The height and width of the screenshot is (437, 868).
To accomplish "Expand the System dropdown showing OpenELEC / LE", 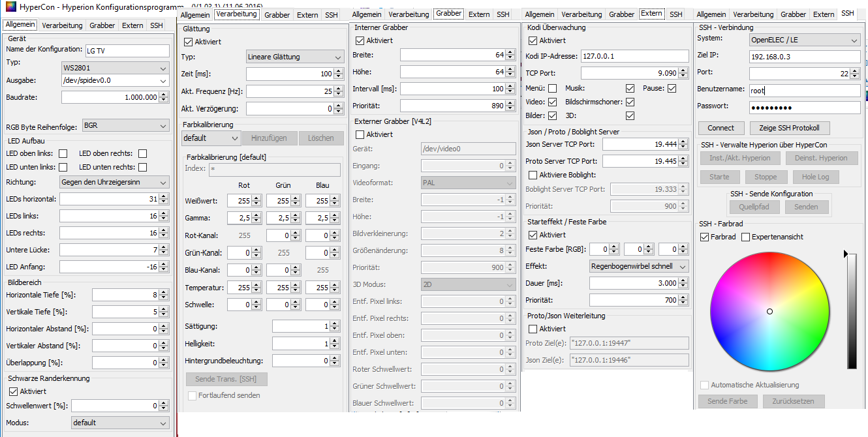I will pyautogui.click(x=804, y=40).
